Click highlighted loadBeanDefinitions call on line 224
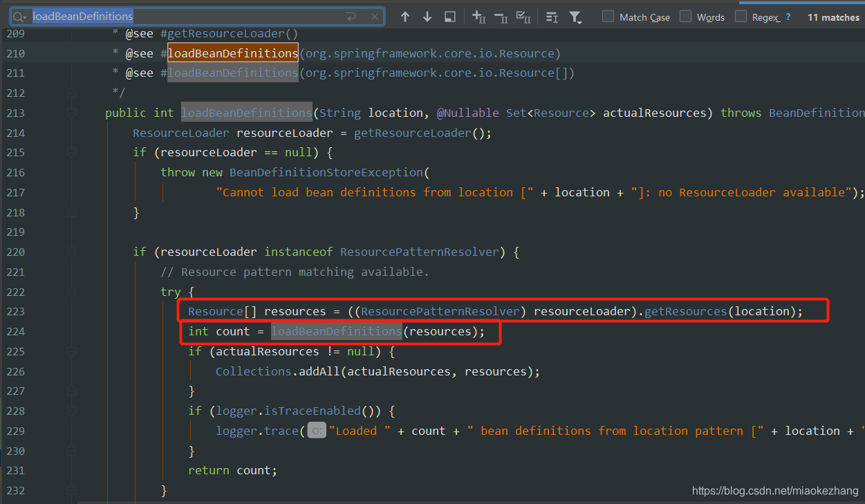This screenshot has width=865, height=504. click(337, 332)
